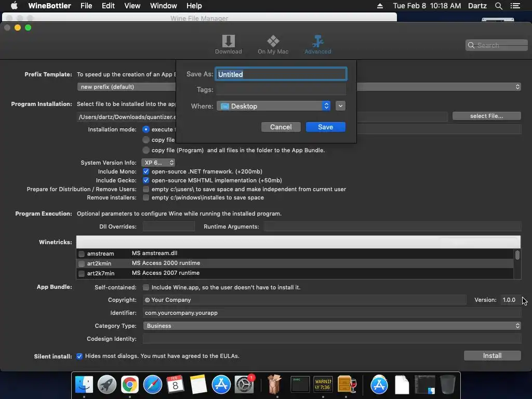
Task: Open Finder from the dock
Action: (x=84, y=384)
